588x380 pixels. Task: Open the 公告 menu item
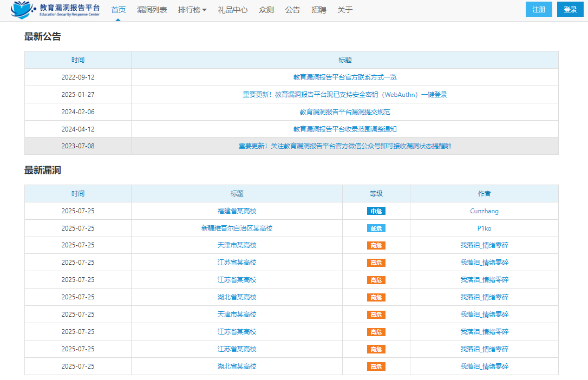coord(292,10)
